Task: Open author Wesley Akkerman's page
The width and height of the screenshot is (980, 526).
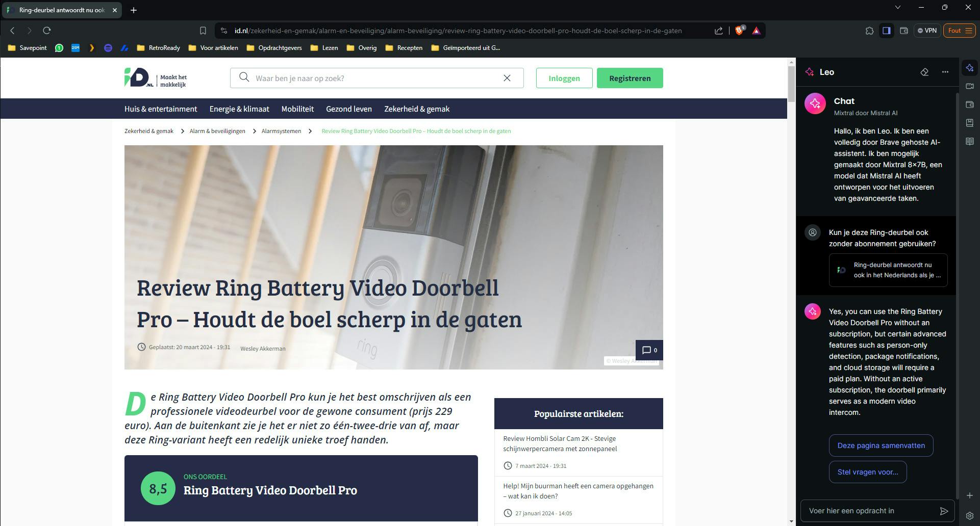Action: [263, 349]
